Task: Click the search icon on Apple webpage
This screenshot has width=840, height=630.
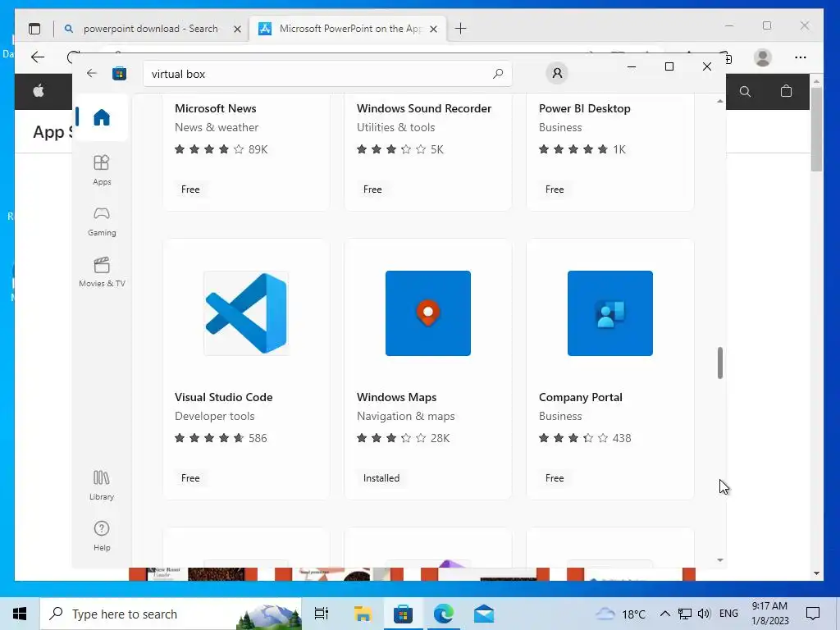Action: coord(745,92)
